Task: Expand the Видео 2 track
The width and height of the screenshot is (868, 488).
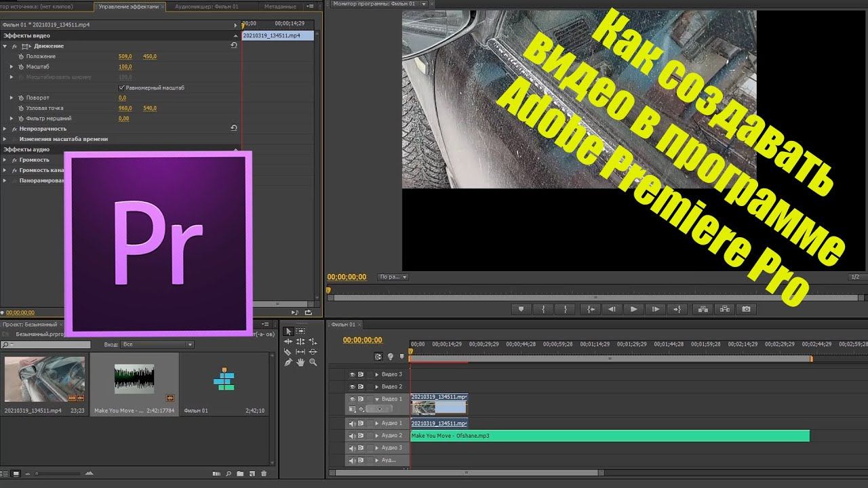Action: 377,386
